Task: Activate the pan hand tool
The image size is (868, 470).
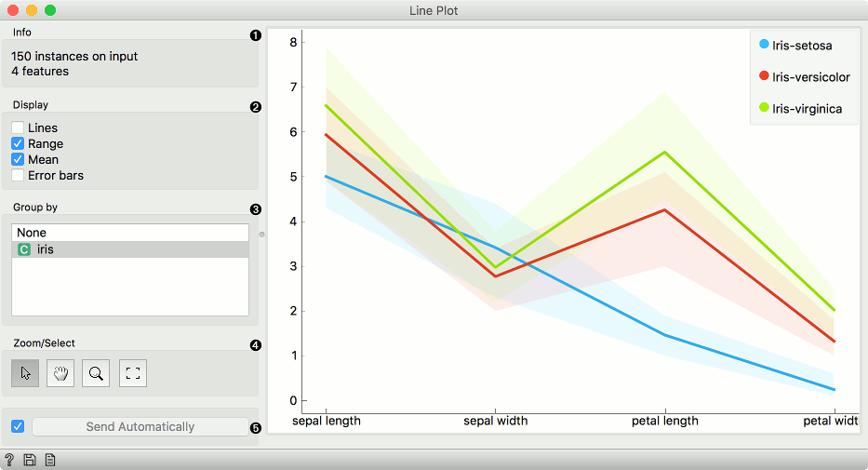Action: point(60,373)
